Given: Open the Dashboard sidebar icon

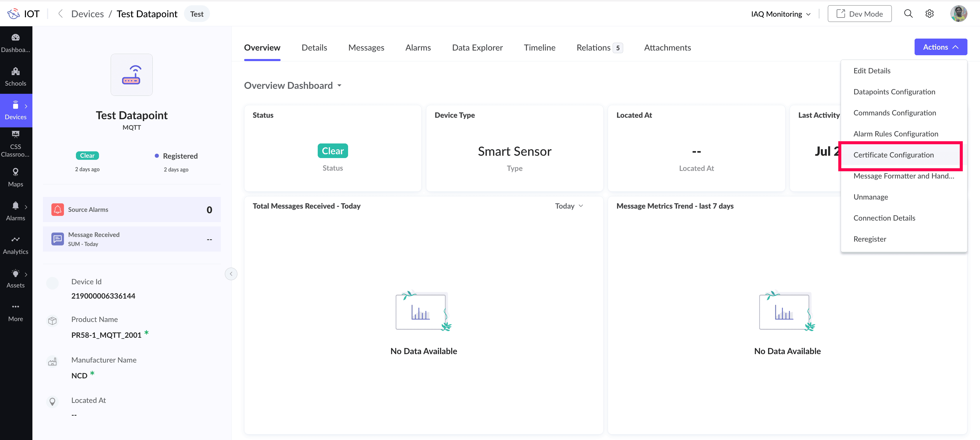Looking at the screenshot, I should tap(15, 43).
